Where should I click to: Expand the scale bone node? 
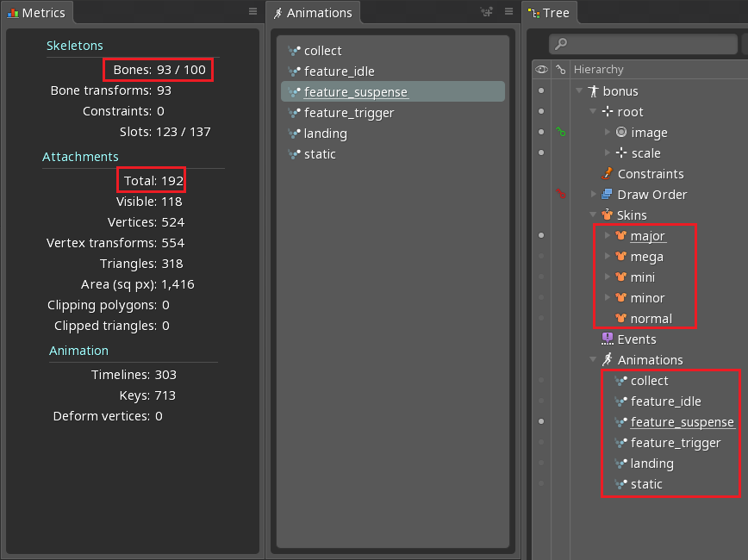point(607,153)
